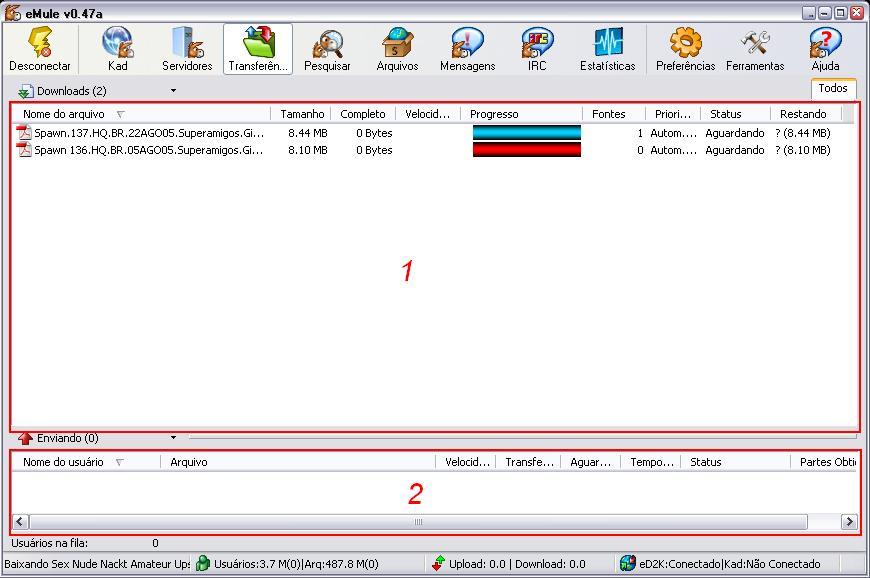
Task: Sort by Nome do arquivo column
Action: [141, 114]
